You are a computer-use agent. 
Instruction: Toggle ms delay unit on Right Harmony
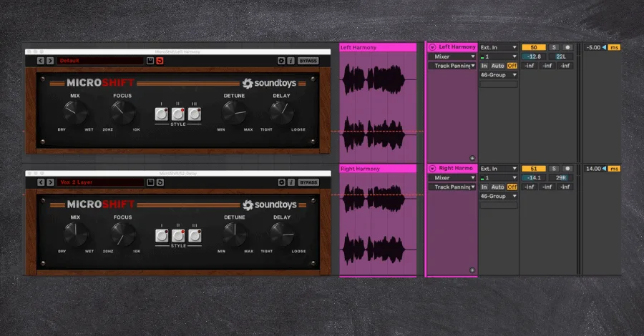[x=614, y=169]
